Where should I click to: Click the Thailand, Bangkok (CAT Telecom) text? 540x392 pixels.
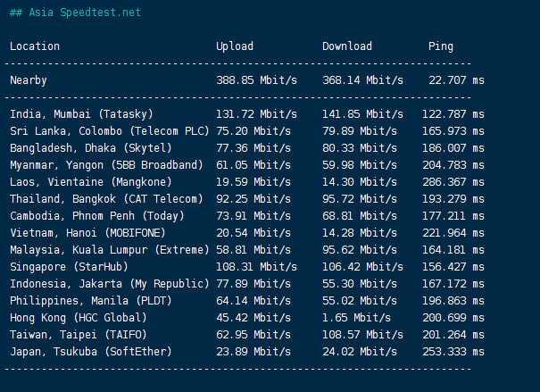point(106,199)
